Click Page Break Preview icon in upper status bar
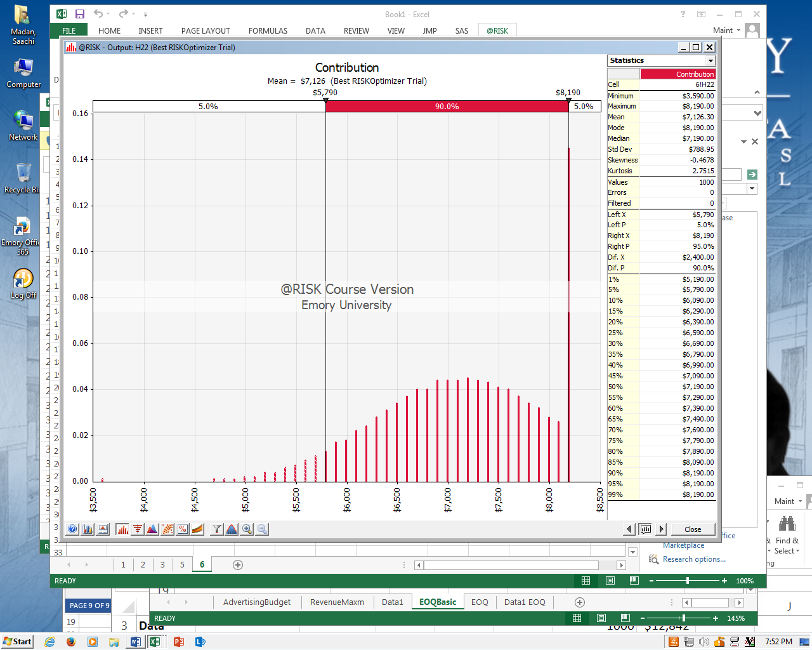This screenshot has height=650, width=812. (634, 581)
